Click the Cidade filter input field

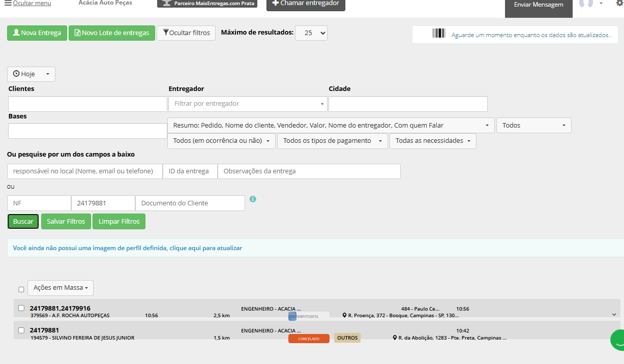tap(408, 104)
